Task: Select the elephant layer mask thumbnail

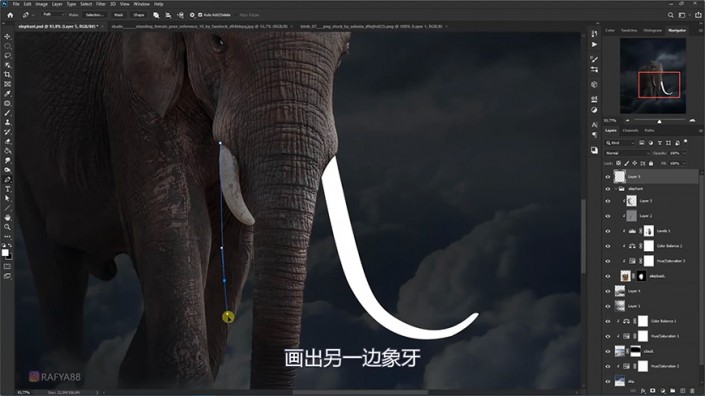Action: tap(642, 276)
